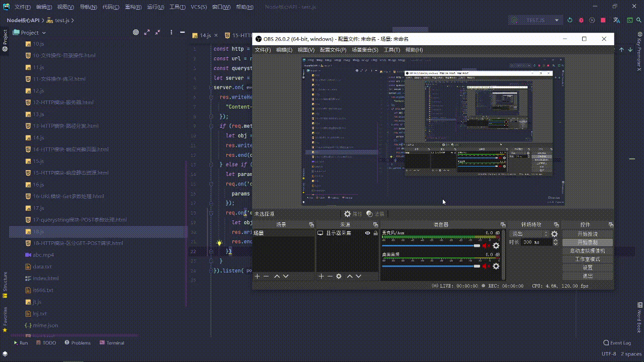Open the 淡出 transition dropdown
The image size is (644, 362).
[x=529, y=234]
